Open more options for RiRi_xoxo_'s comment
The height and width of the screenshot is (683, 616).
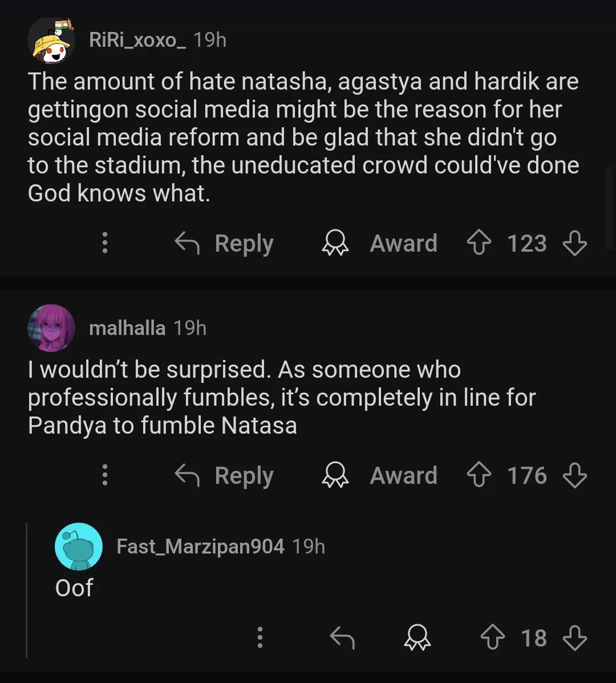(104, 244)
